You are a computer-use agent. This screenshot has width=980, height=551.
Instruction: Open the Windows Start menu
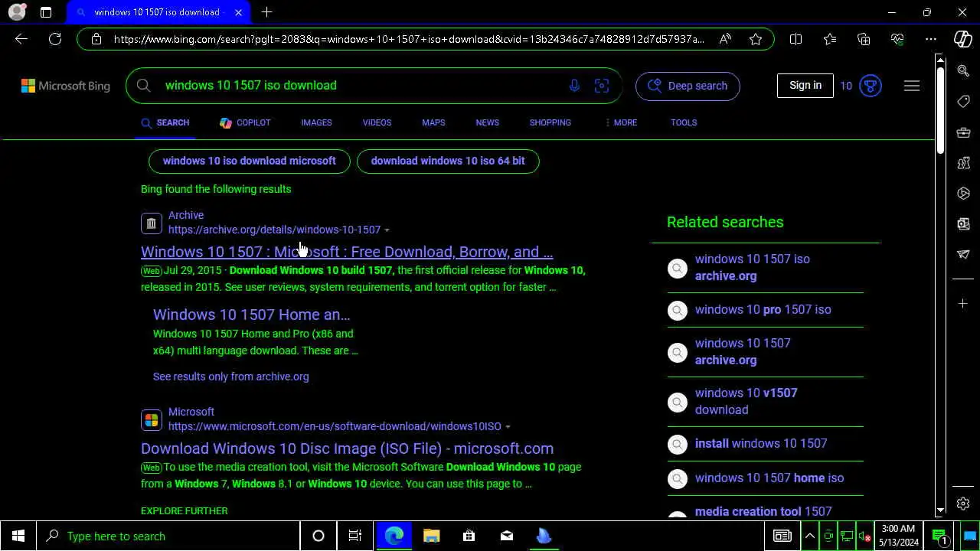18,536
